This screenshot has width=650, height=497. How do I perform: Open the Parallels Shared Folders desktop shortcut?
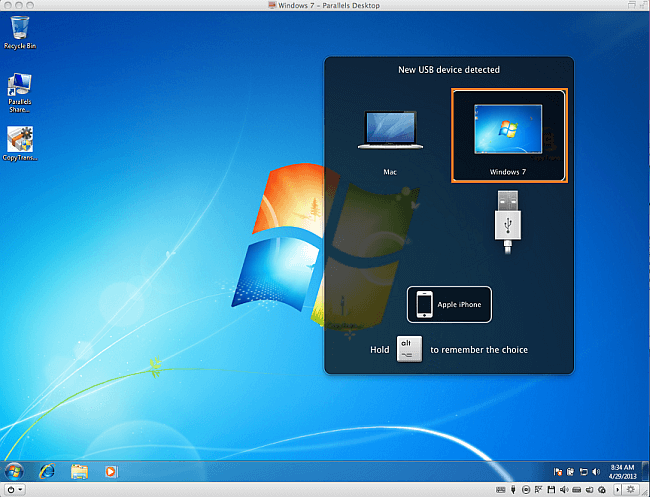[x=19, y=93]
